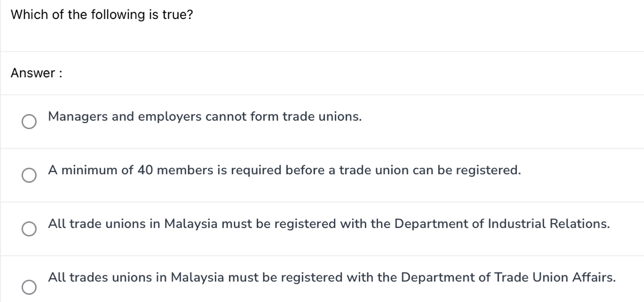Pick the Department of Industrial Relations radio button
Screen dimensions: 644x302
click(x=29, y=229)
